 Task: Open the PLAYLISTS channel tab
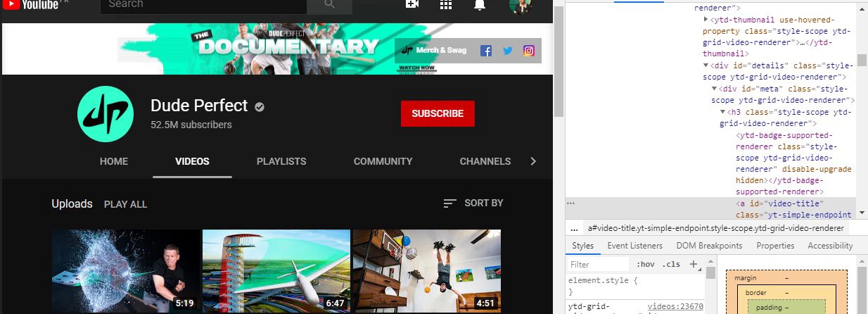[281, 161]
